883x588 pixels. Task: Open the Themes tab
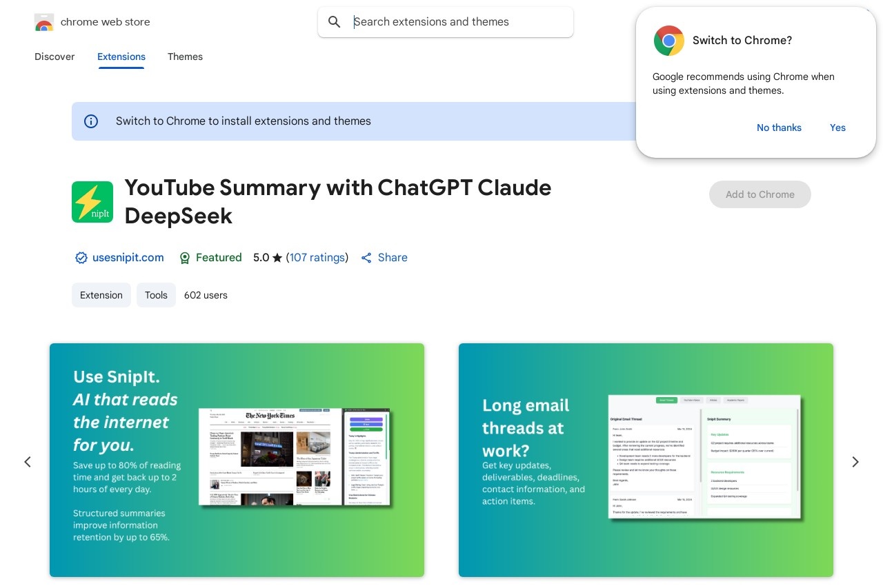tap(185, 57)
